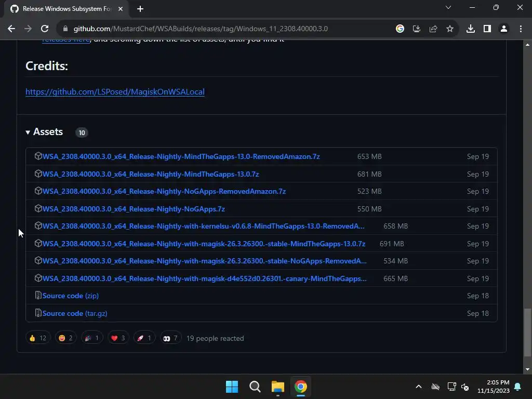
Task: Download magisk canary MindTheGapps asset
Action: tap(204, 279)
